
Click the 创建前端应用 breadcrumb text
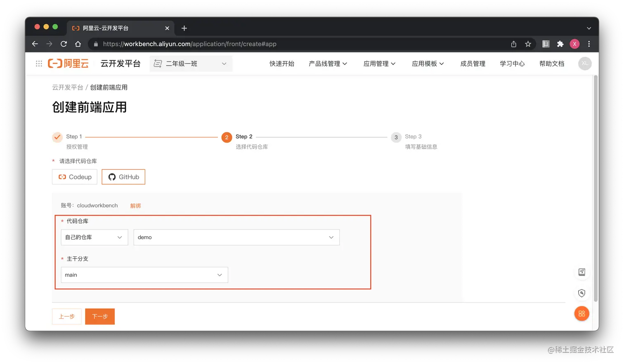pos(109,87)
